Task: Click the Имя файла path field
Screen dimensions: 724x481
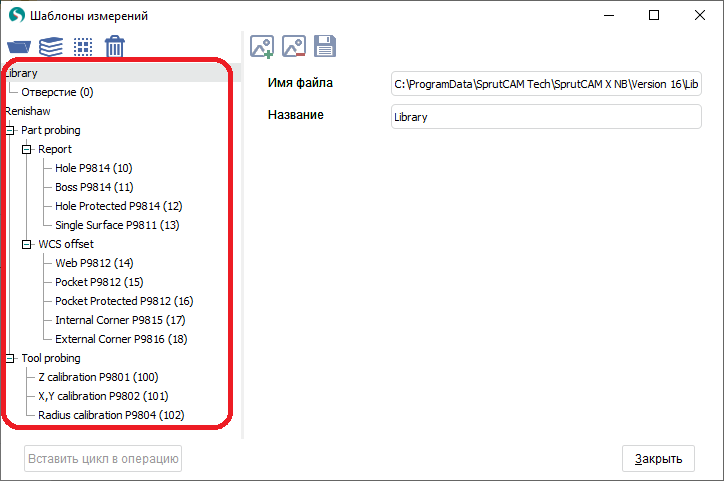Action: (x=545, y=83)
